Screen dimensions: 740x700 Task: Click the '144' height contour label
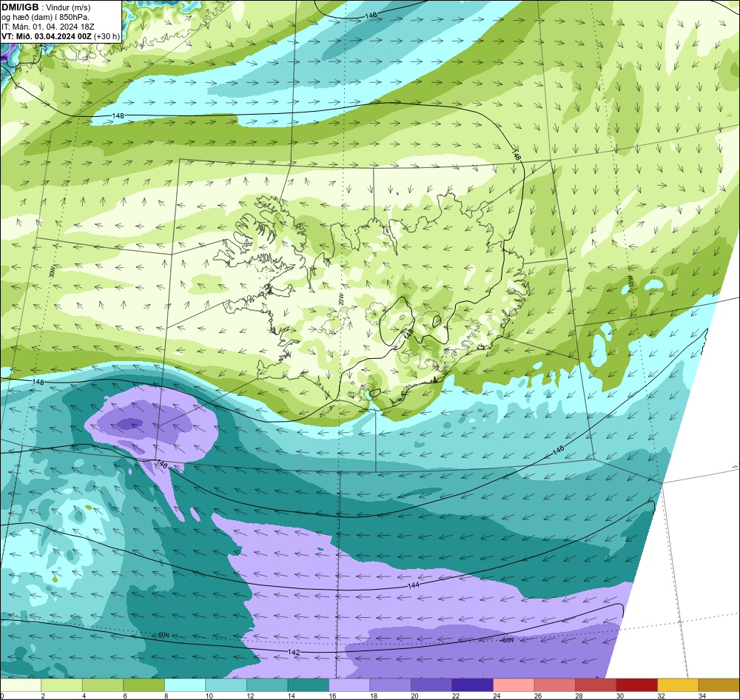pyautogui.click(x=413, y=585)
